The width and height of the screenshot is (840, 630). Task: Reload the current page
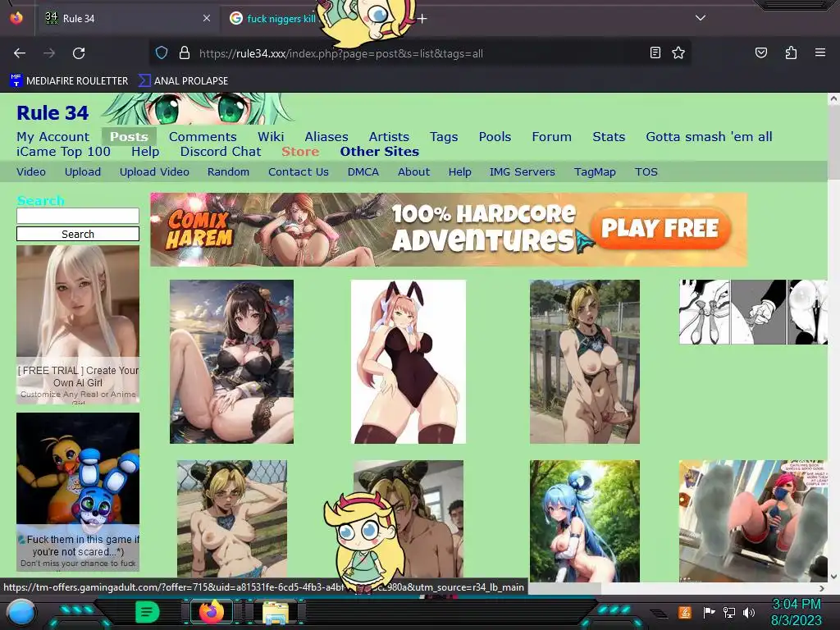pos(79,53)
